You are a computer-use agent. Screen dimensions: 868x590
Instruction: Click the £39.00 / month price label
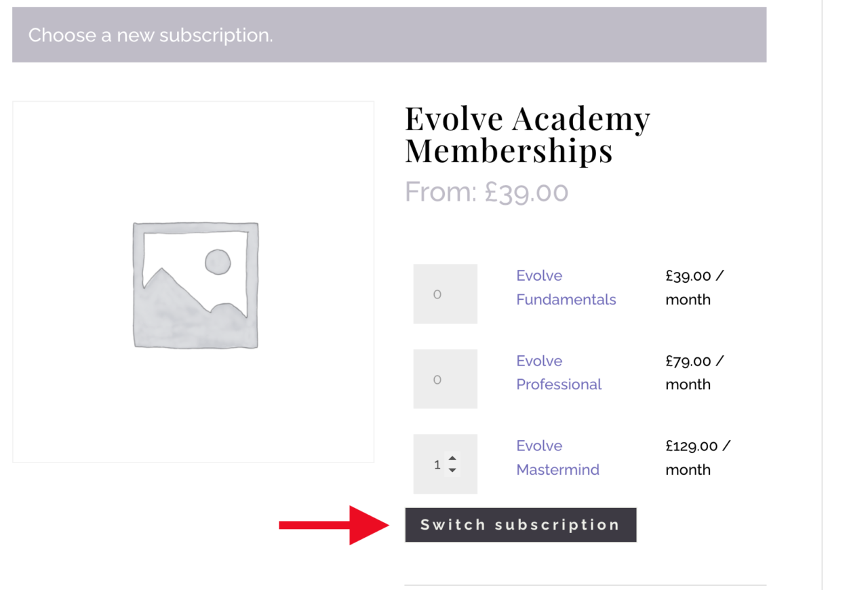click(x=694, y=287)
